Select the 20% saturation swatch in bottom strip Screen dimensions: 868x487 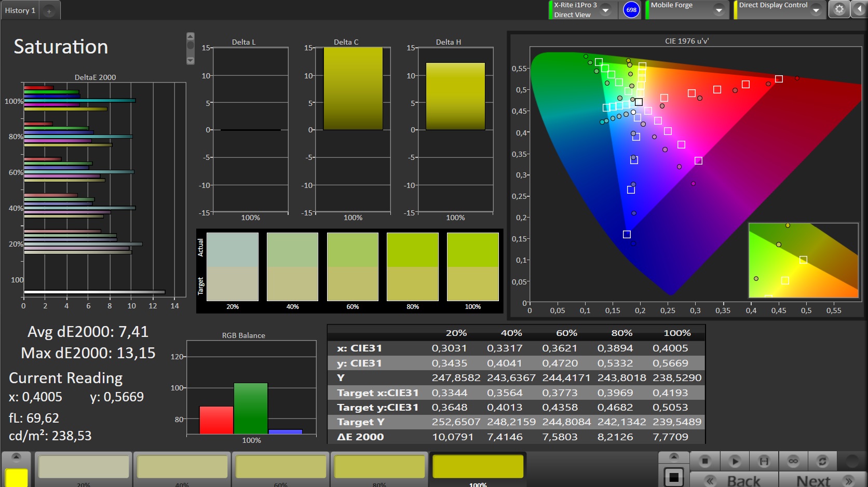pos(84,467)
